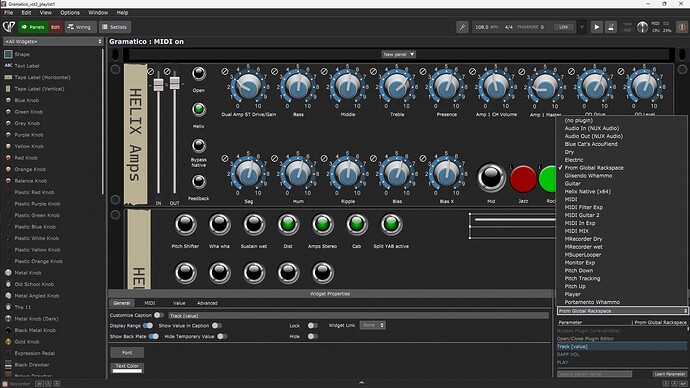Click the Gig Performer logo icon

tap(9, 27)
